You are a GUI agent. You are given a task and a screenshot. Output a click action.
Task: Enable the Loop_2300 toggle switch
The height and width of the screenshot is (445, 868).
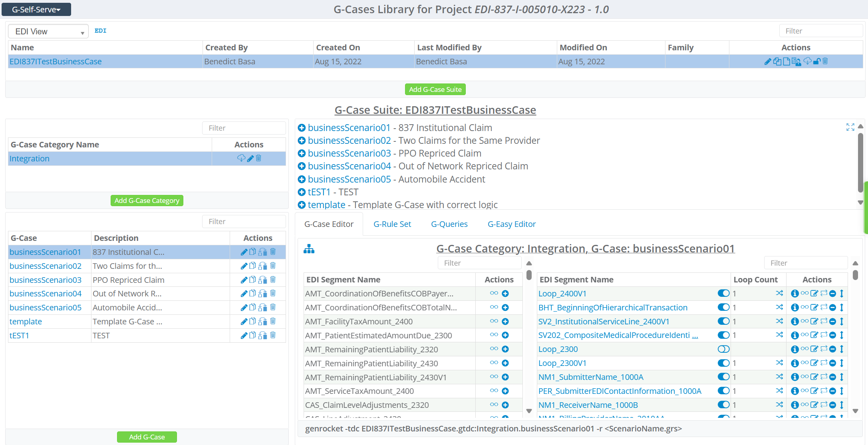(723, 349)
